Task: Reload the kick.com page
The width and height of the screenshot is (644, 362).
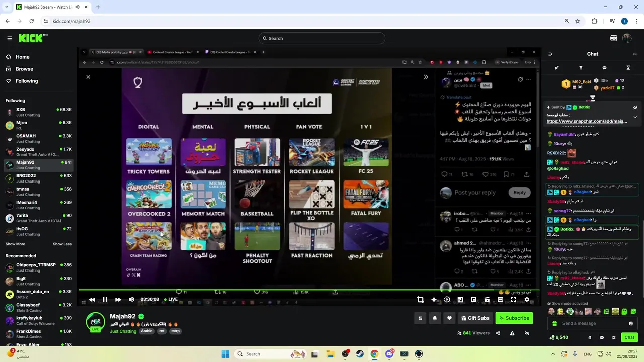Action: pos(31,21)
